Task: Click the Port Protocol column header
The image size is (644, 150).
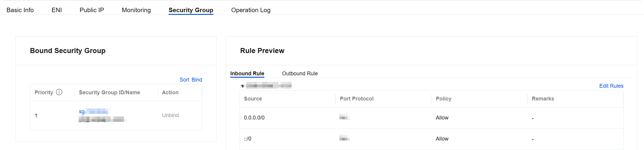Action: (x=357, y=99)
